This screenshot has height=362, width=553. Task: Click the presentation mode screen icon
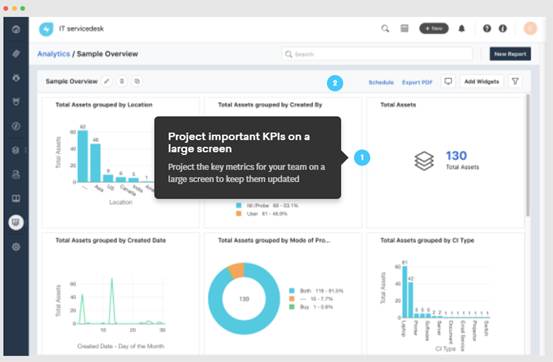coord(448,82)
